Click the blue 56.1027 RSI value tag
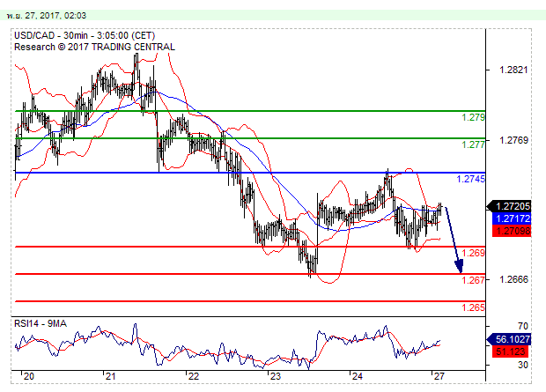 click(509, 339)
